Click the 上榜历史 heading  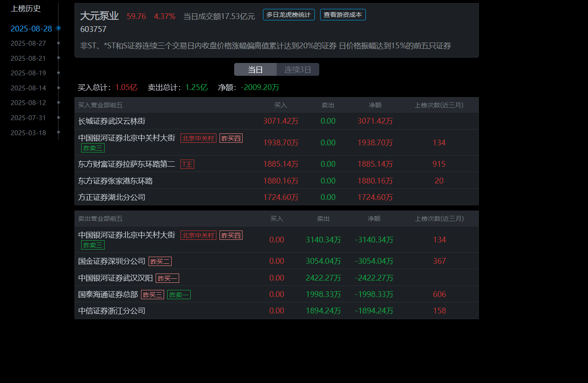coord(26,8)
